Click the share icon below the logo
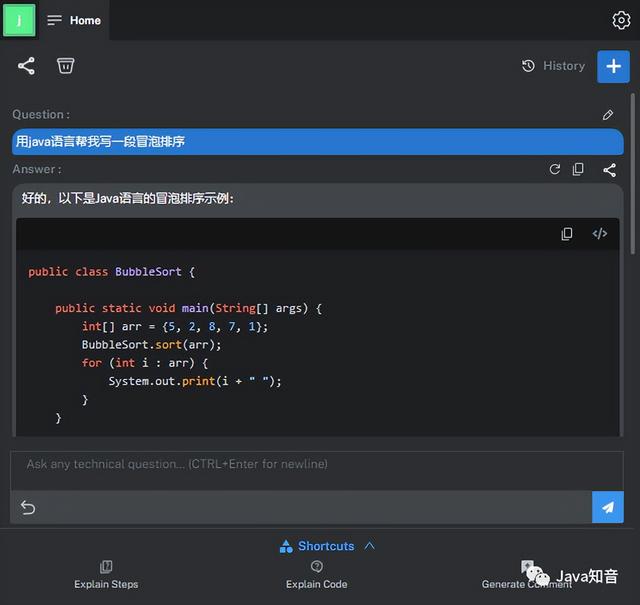 pos(26,66)
